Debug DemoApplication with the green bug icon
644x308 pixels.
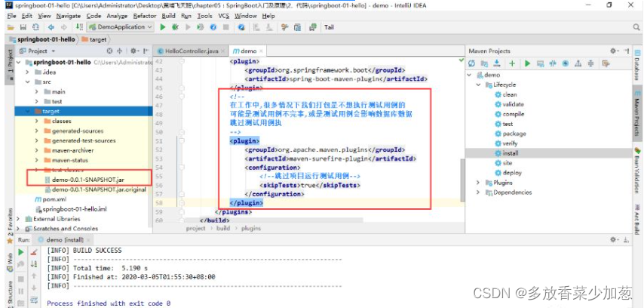point(176,27)
